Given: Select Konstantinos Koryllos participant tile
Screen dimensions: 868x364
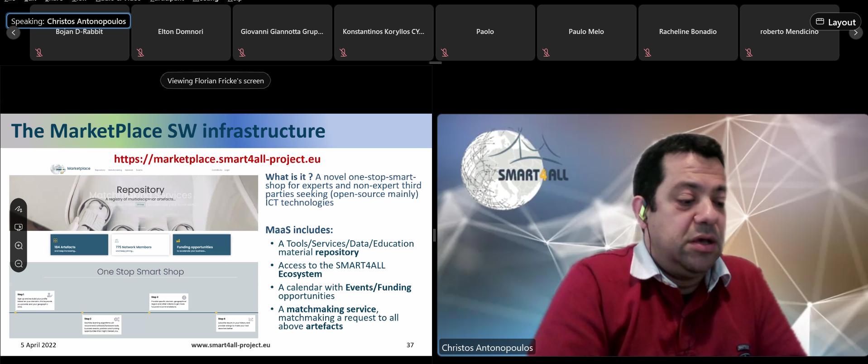Looking at the screenshot, I should tap(384, 33).
